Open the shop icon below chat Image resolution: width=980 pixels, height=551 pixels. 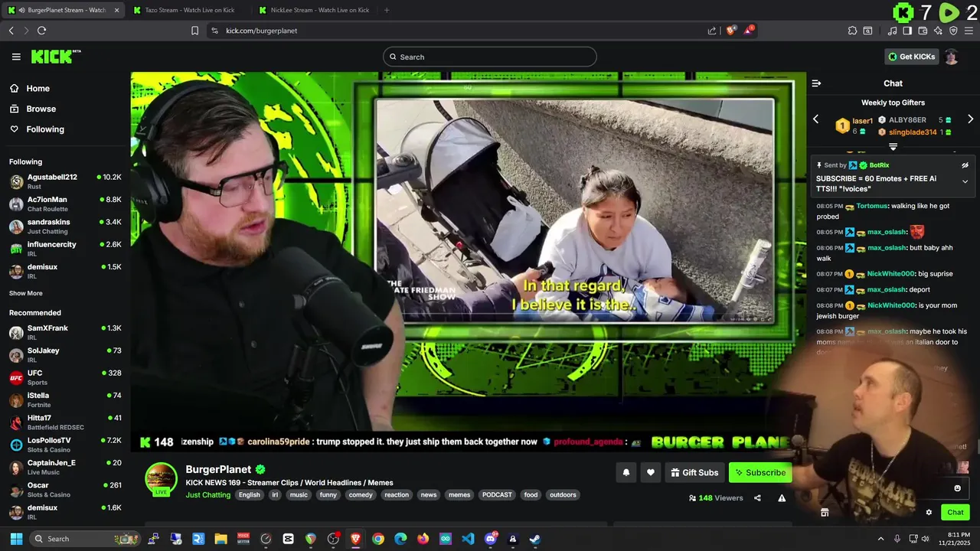pos(825,512)
